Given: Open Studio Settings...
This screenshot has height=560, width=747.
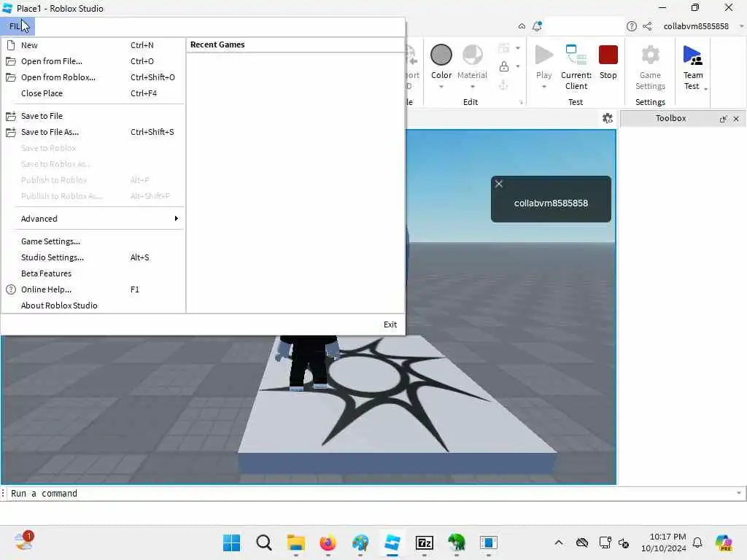Looking at the screenshot, I should 93,257.
